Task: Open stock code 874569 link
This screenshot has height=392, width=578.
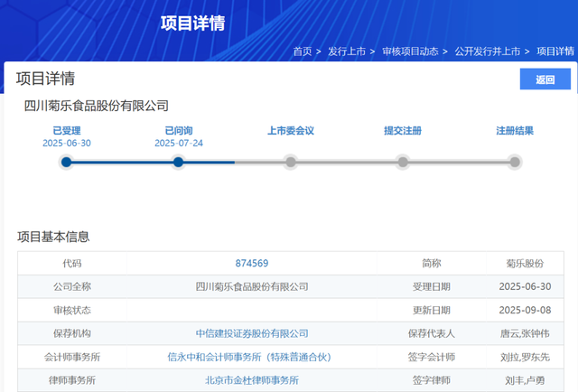Action: [x=252, y=264]
